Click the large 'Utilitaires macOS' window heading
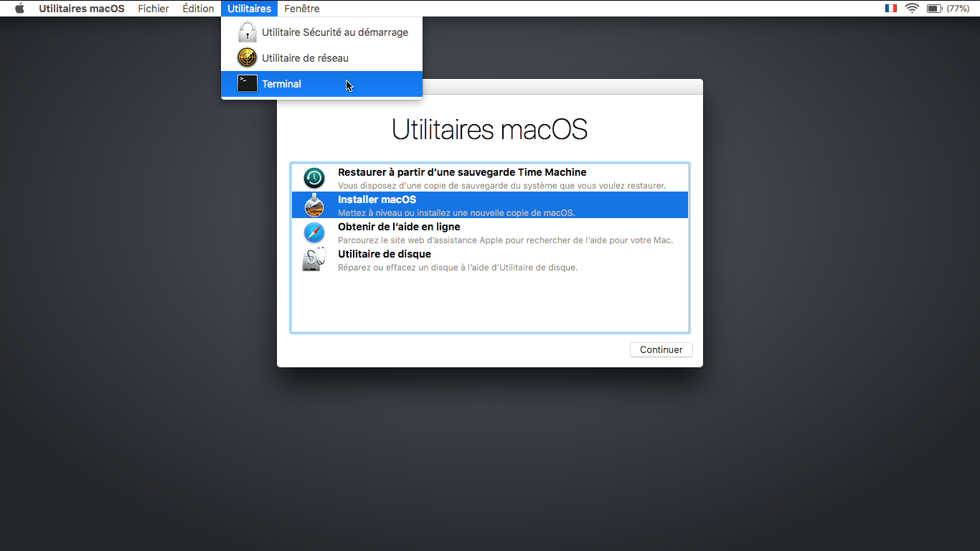The image size is (980, 551). coord(490,130)
